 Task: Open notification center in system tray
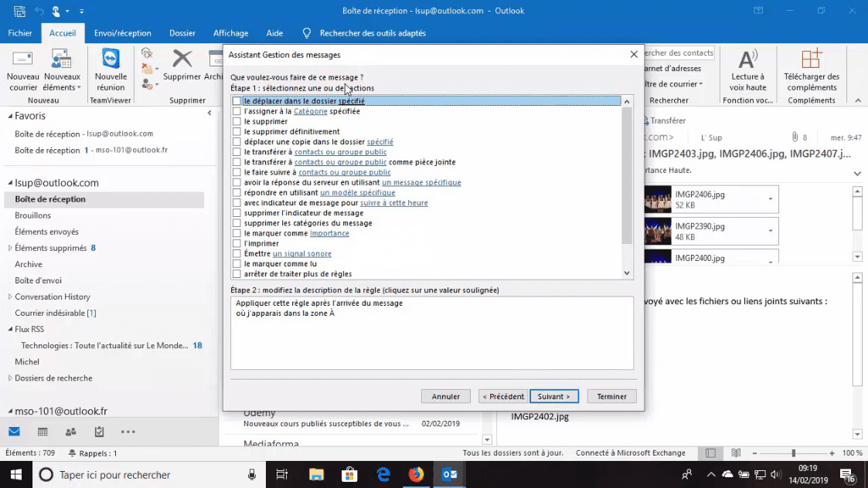848,475
